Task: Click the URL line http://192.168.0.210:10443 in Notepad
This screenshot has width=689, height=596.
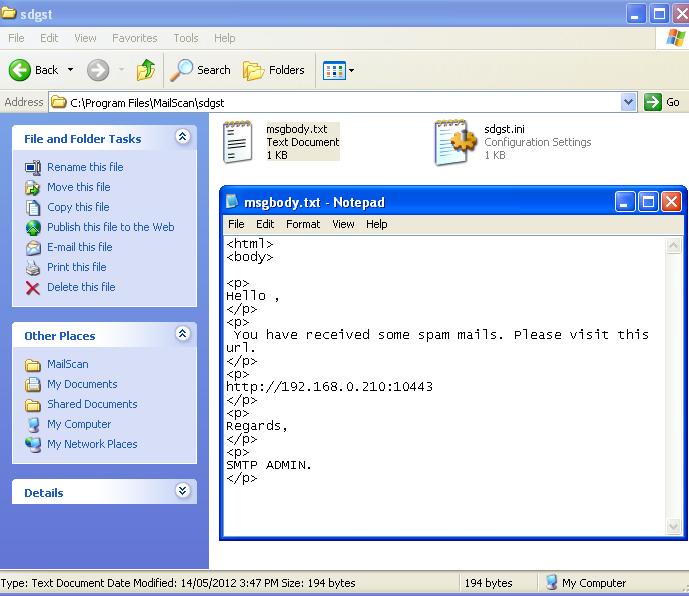Action: pos(330,387)
